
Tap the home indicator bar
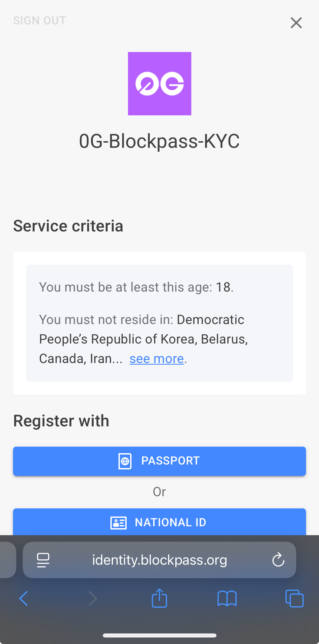click(159, 635)
